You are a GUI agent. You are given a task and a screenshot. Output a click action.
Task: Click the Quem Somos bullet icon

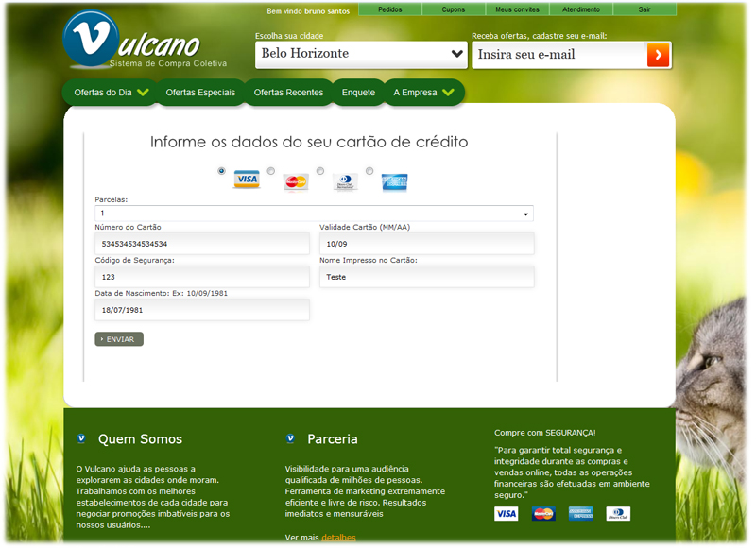(x=81, y=438)
